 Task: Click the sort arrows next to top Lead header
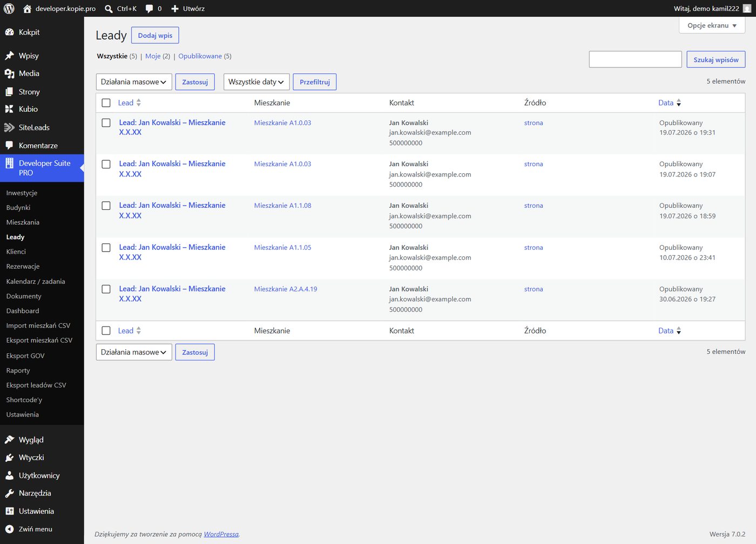pos(139,103)
